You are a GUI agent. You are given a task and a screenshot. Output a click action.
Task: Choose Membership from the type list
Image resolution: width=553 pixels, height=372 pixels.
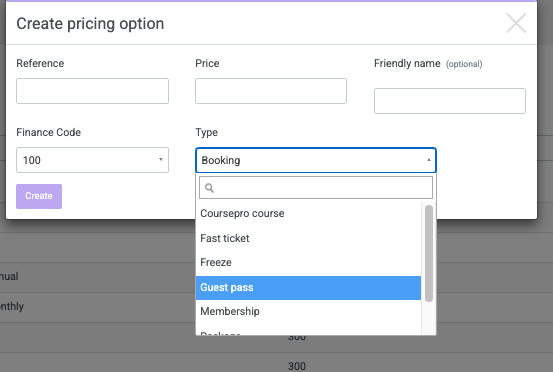[308, 311]
